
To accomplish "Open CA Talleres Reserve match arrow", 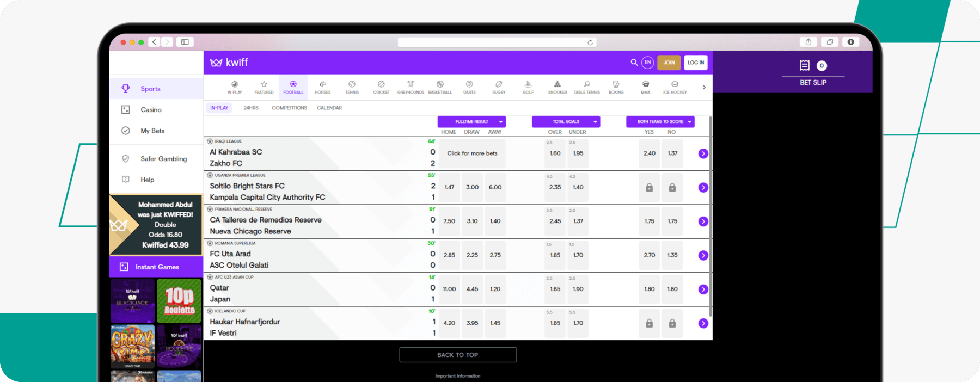I will click(x=703, y=221).
